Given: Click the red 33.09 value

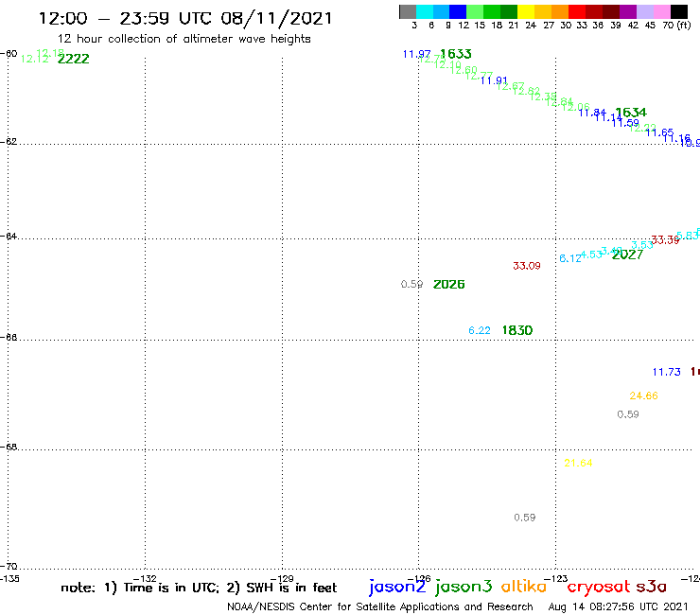Looking at the screenshot, I should 527,266.
